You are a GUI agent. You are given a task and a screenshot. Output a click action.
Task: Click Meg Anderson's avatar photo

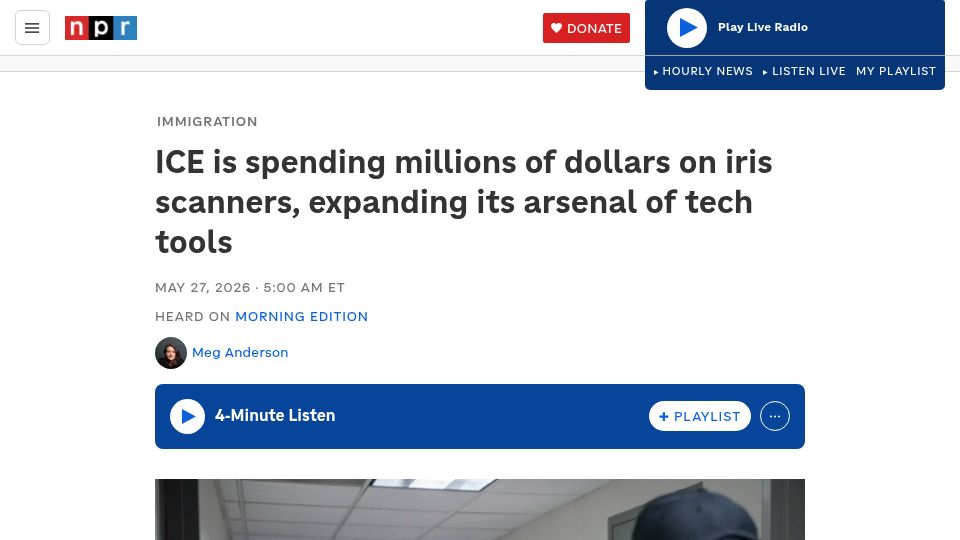[x=171, y=353]
